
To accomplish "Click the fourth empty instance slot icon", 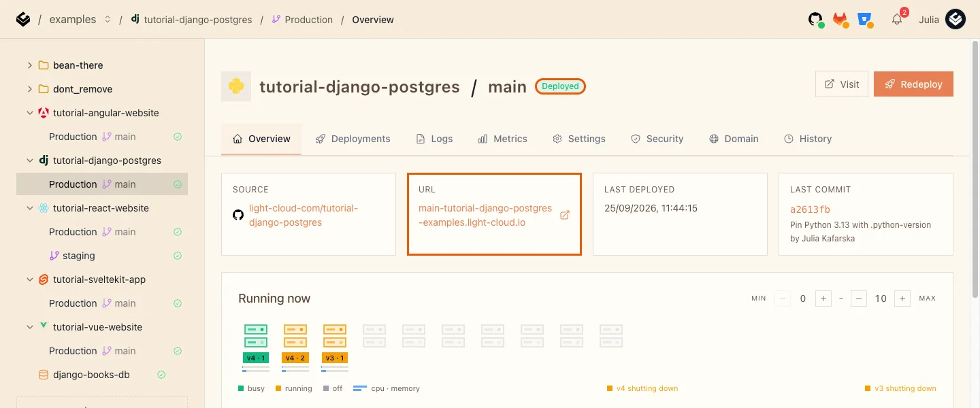I will click(x=493, y=336).
